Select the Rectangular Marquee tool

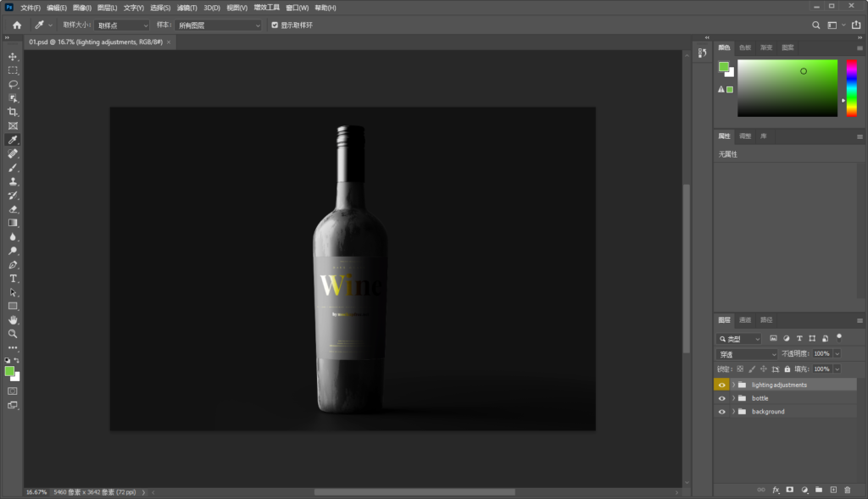coord(13,71)
